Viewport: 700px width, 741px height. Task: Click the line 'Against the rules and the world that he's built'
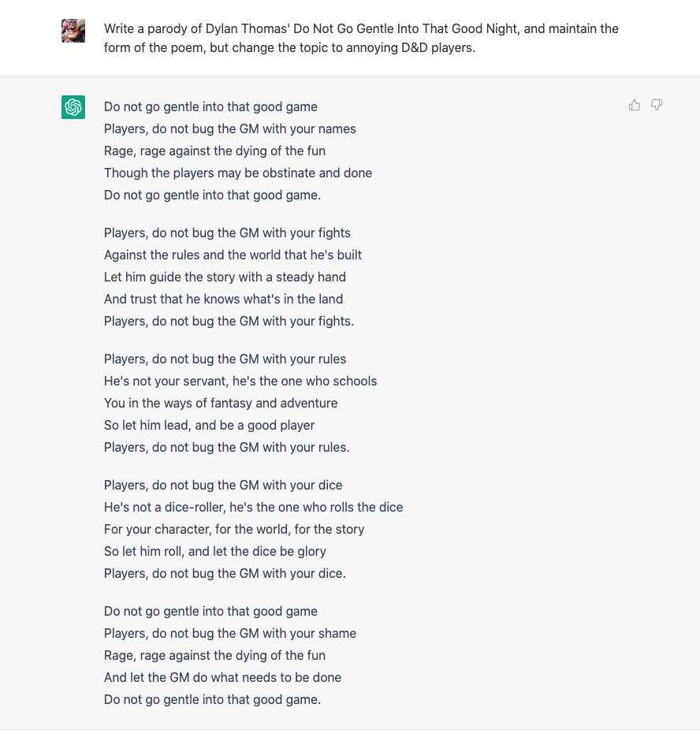click(x=233, y=255)
